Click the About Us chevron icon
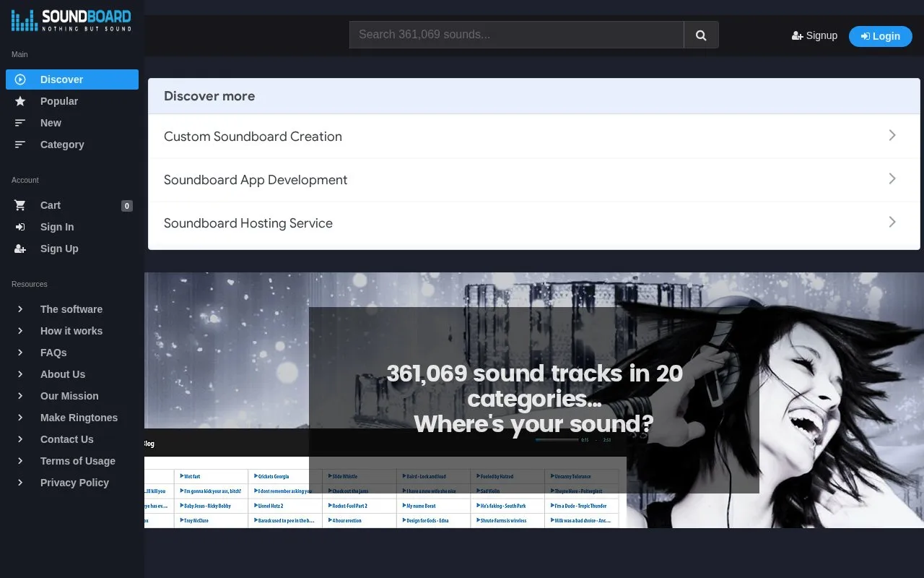The width and height of the screenshot is (924, 578). (20, 374)
